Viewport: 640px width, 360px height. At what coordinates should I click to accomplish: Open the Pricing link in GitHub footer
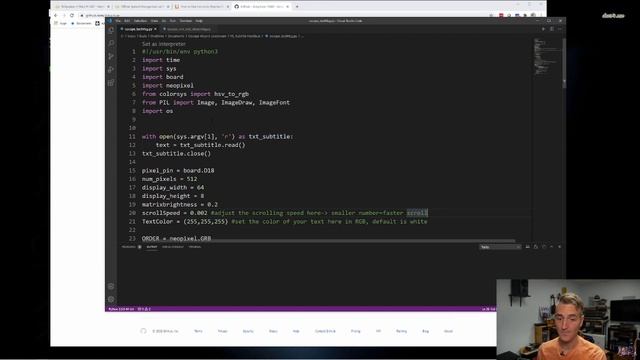[356, 331]
